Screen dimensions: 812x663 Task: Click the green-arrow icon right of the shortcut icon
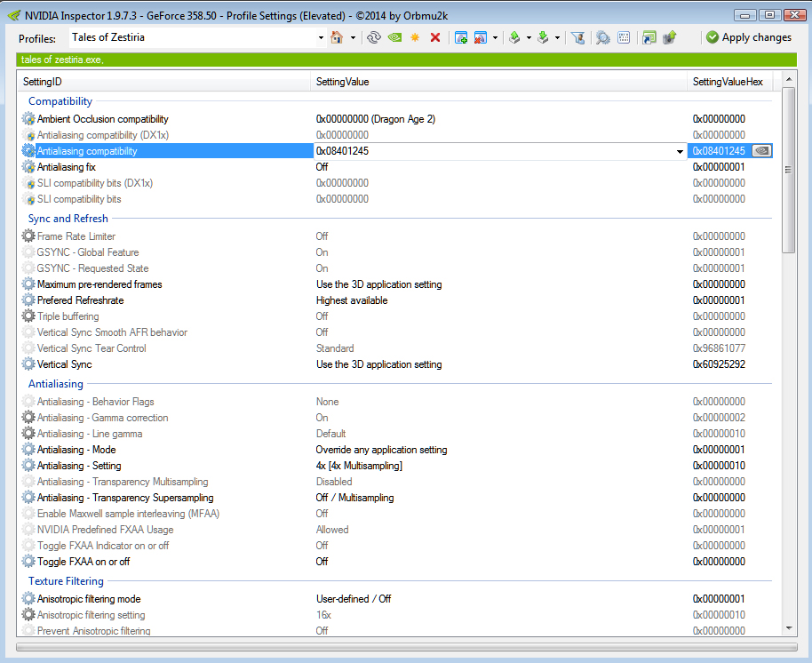click(670, 37)
